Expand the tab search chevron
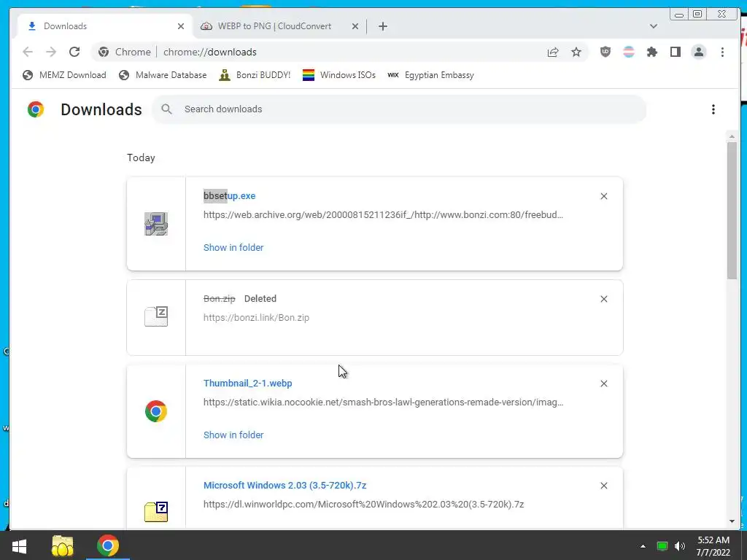The width and height of the screenshot is (747, 560). pyautogui.click(x=654, y=26)
